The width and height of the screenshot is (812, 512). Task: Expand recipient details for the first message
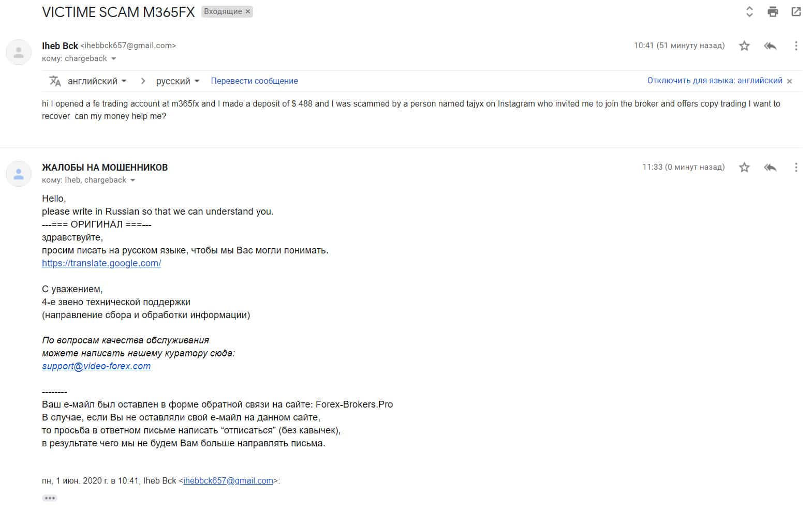pyautogui.click(x=114, y=59)
